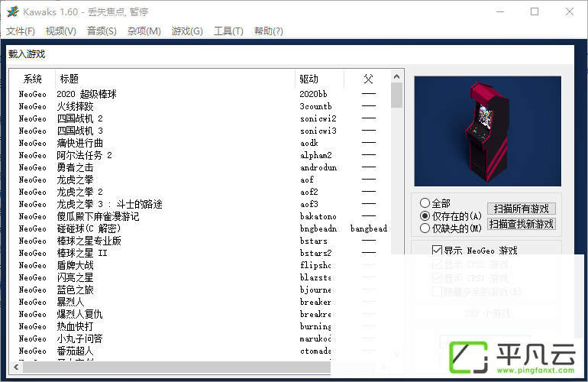Viewport: 588px width, 382px height.
Task: Click driver name 3countb
Action: (x=315, y=106)
